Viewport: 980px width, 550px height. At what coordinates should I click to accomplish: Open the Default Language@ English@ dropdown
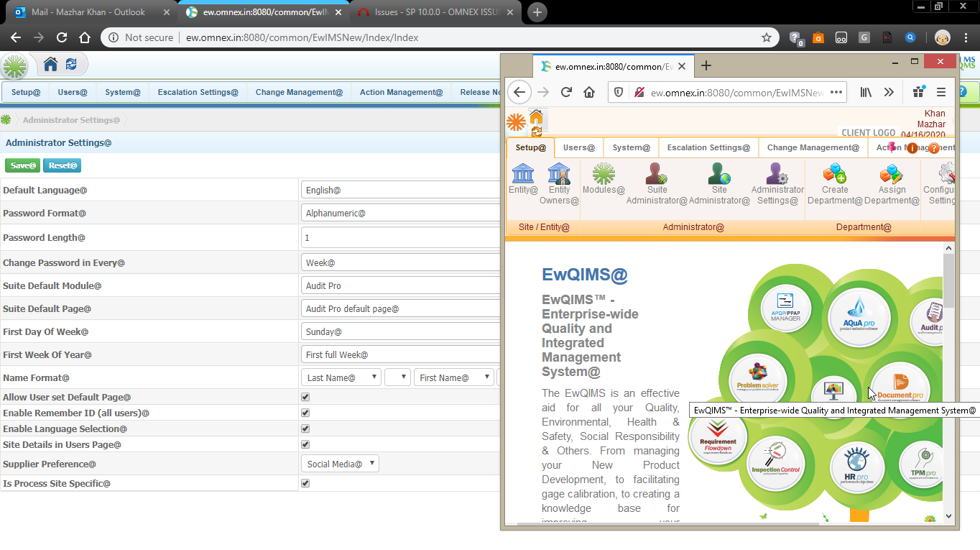tap(400, 191)
